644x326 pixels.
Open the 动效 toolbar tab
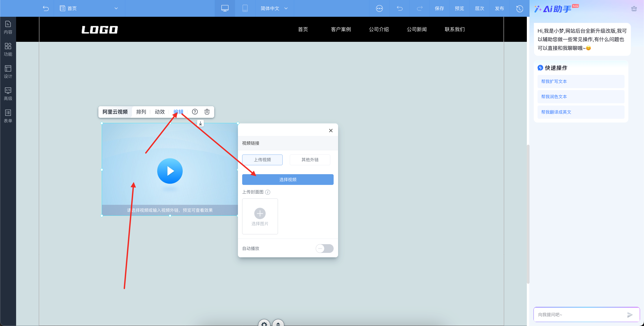(159, 112)
